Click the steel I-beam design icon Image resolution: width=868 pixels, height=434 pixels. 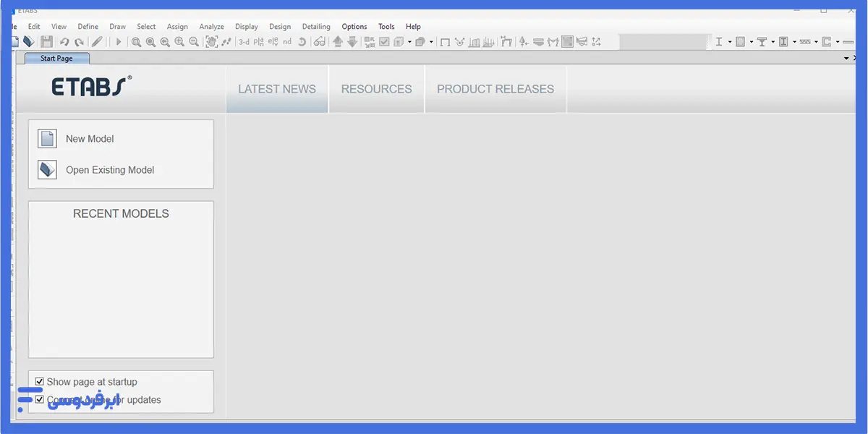[719, 42]
